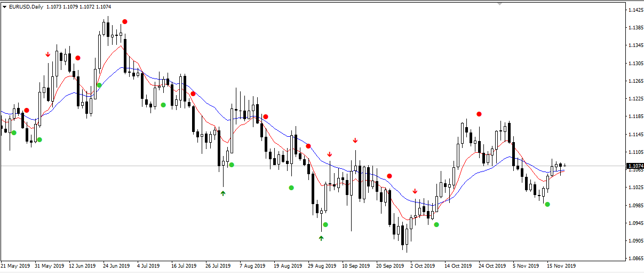644x273 pixels.
Task: Click the green dot below the early-October candles
Action: click(436, 224)
